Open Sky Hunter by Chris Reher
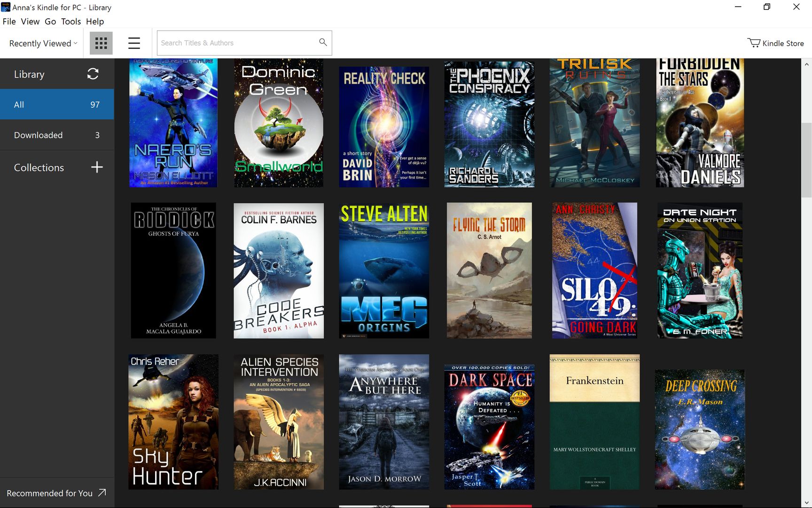Viewport: 812px width, 508px height. tap(173, 422)
